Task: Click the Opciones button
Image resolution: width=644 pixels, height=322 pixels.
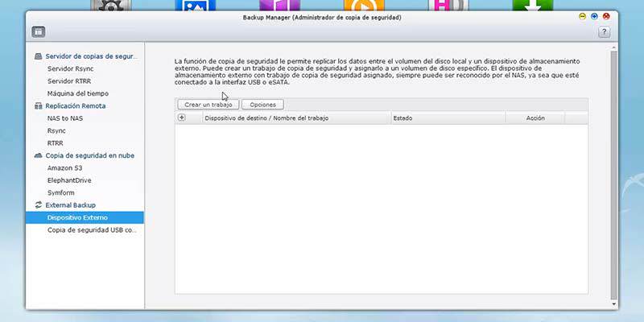Action: click(x=262, y=105)
